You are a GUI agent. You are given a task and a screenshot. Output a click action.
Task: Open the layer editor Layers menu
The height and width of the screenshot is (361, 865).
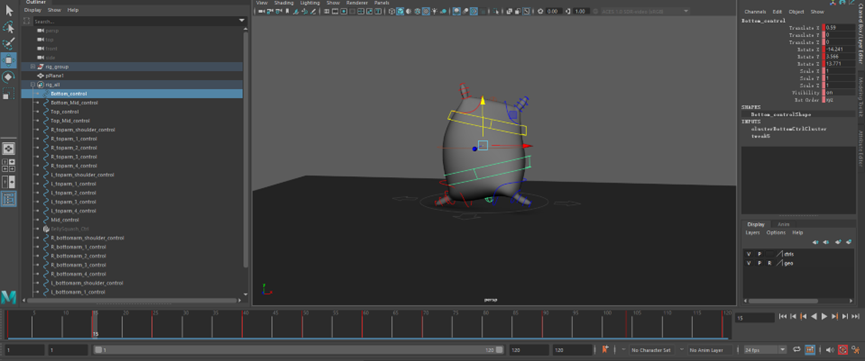[x=752, y=233]
